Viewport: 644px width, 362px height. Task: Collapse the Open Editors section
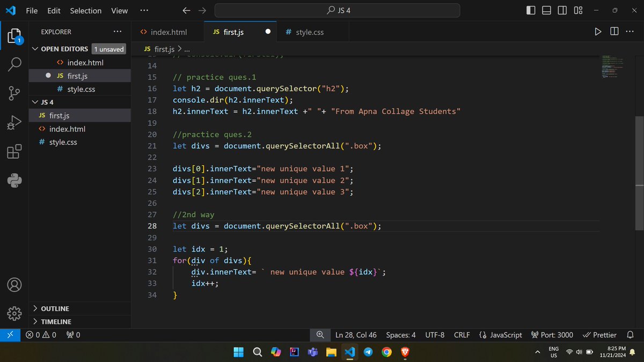click(x=80, y=49)
